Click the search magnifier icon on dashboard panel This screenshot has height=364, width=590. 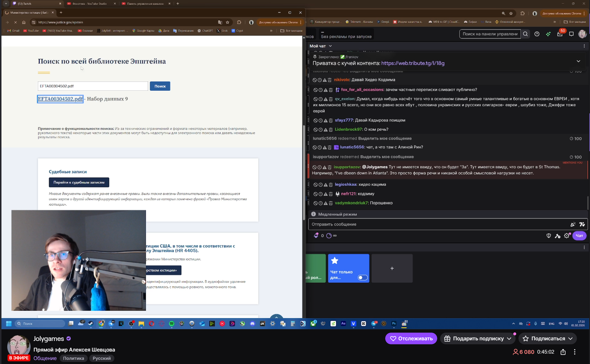(525, 34)
